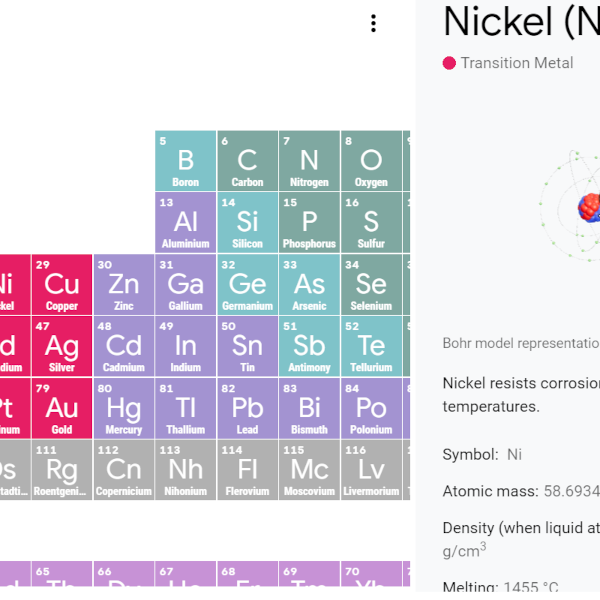The height and width of the screenshot is (600, 600).
Task: Choose the Carbon element cell
Action: (247, 161)
